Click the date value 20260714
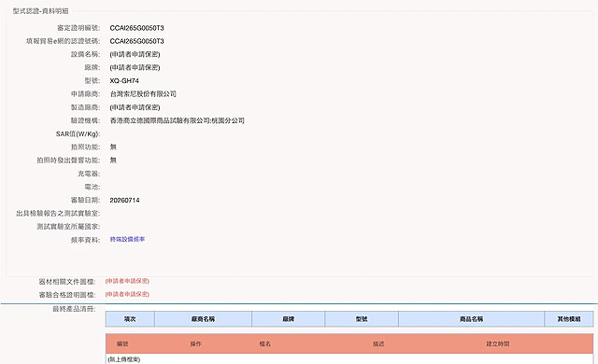The height and width of the screenshot is (364, 598). coord(124,200)
